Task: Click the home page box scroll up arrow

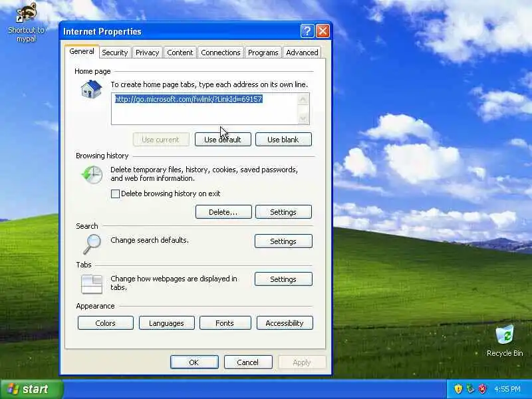Action: pyautogui.click(x=303, y=99)
